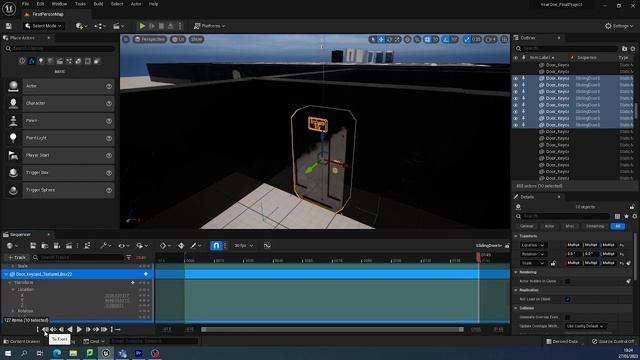Open the Location dropdown in Transform
The image size is (640, 360).
[533, 245]
